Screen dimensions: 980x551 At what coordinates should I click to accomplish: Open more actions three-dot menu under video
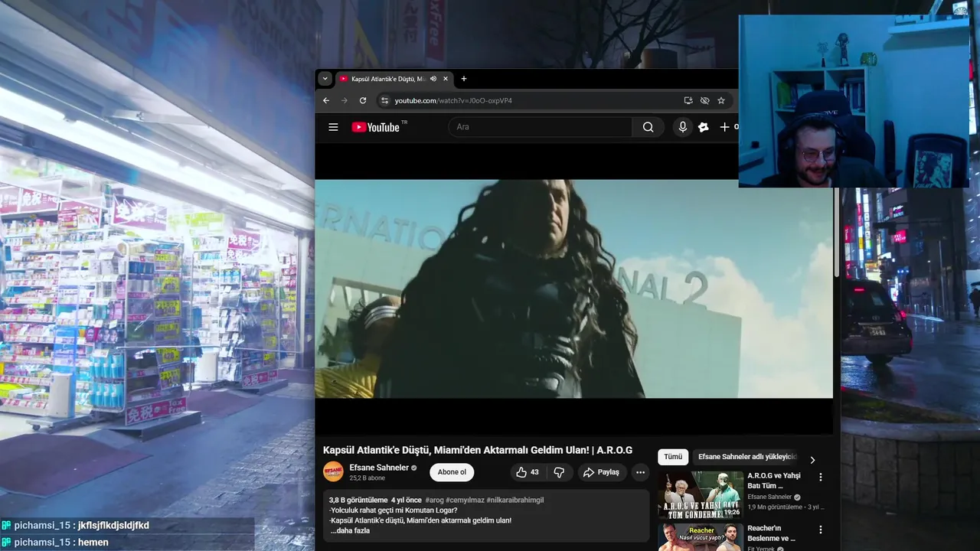[x=641, y=472]
